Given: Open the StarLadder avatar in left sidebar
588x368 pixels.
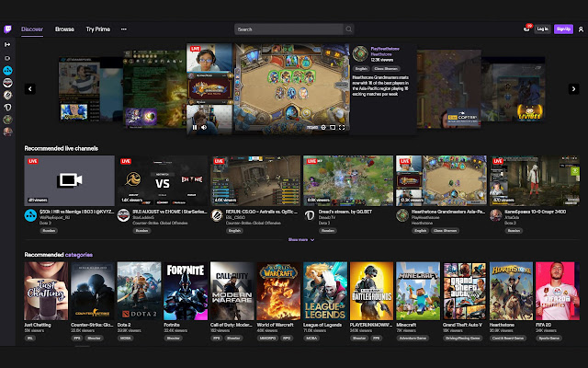Looking at the screenshot, I should click(7, 83).
